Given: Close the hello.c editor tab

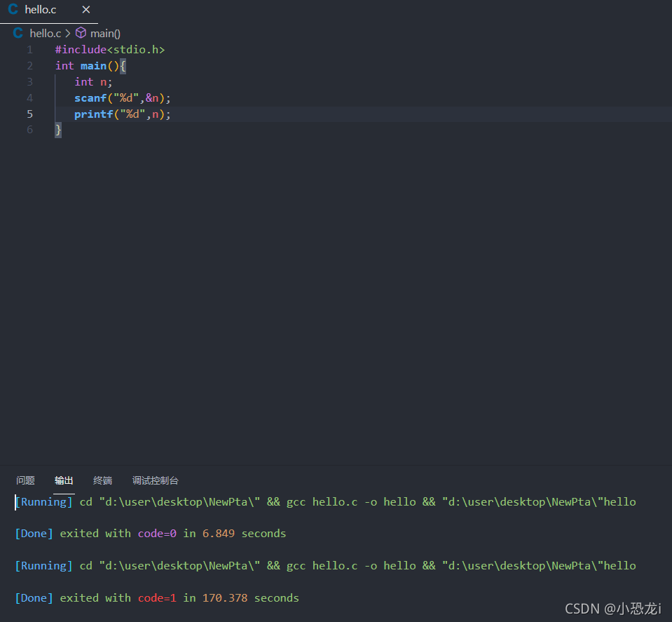Looking at the screenshot, I should tap(86, 10).
